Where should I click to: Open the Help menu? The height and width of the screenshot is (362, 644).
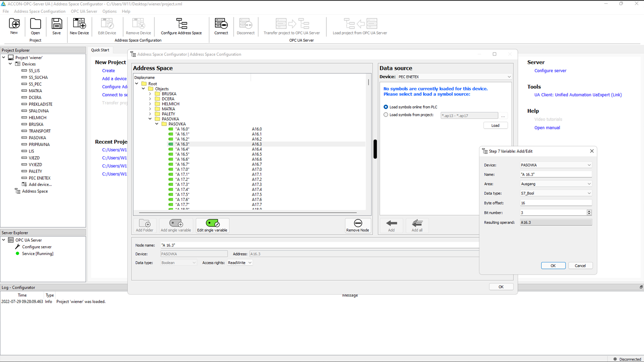[126, 11]
